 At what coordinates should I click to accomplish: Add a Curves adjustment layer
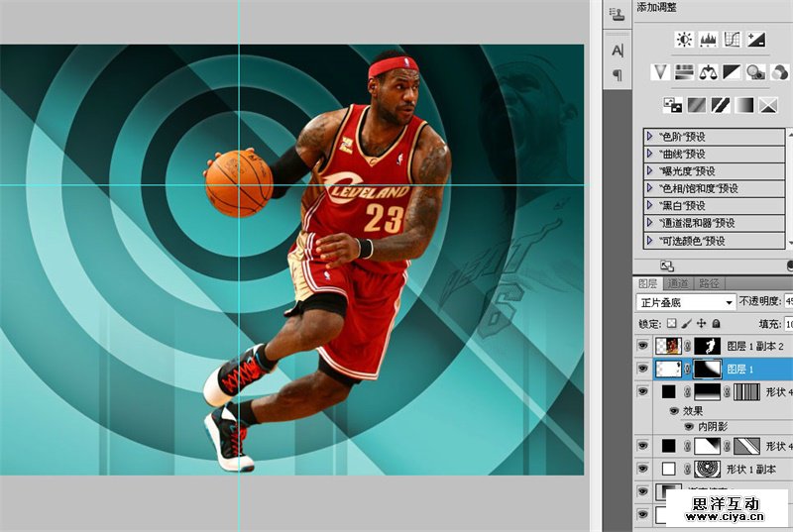pyautogui.click(x=732, y=40)
